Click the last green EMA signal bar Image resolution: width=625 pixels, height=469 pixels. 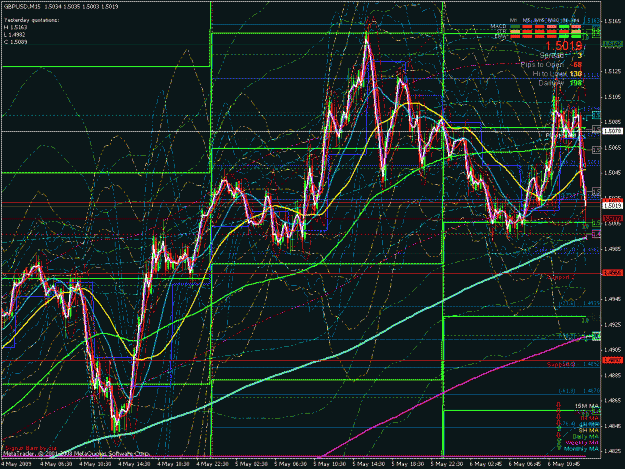point(576,36)
